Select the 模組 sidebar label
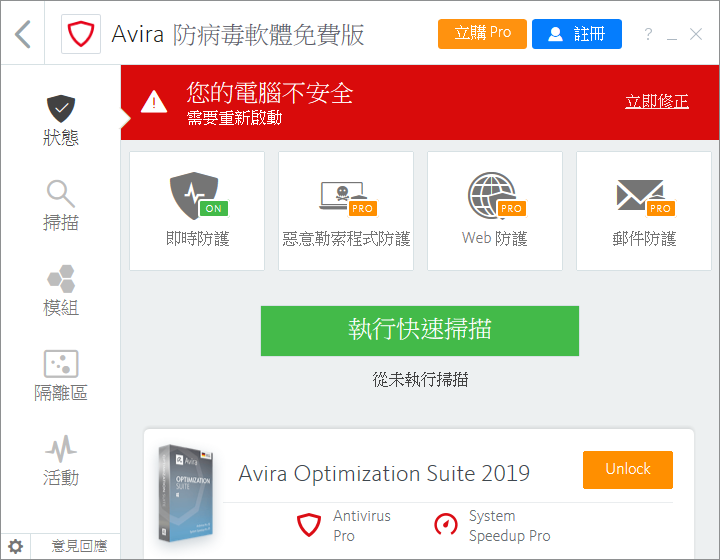The image size is (720, 560). (x=61, y=308)
